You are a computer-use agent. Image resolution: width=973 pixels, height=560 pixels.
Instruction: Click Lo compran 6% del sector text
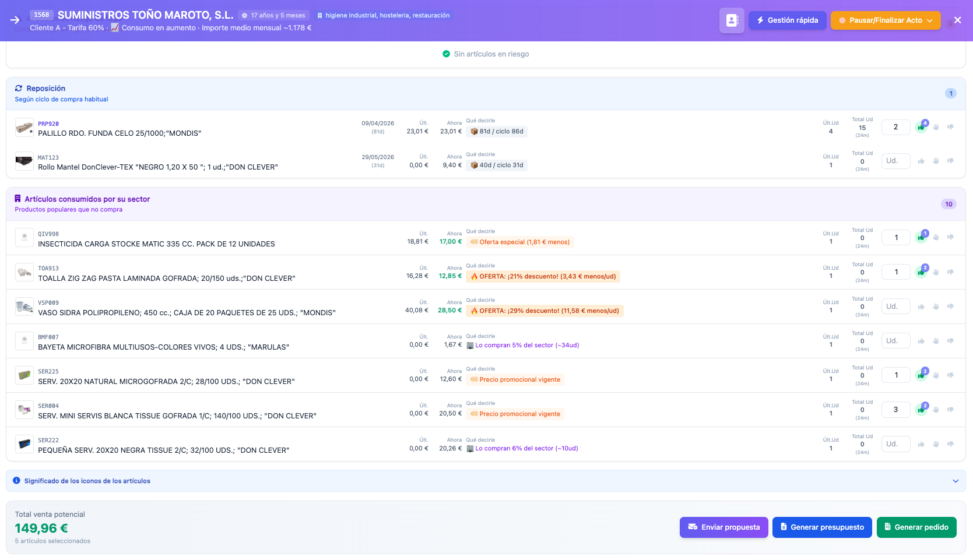(522, 449)
